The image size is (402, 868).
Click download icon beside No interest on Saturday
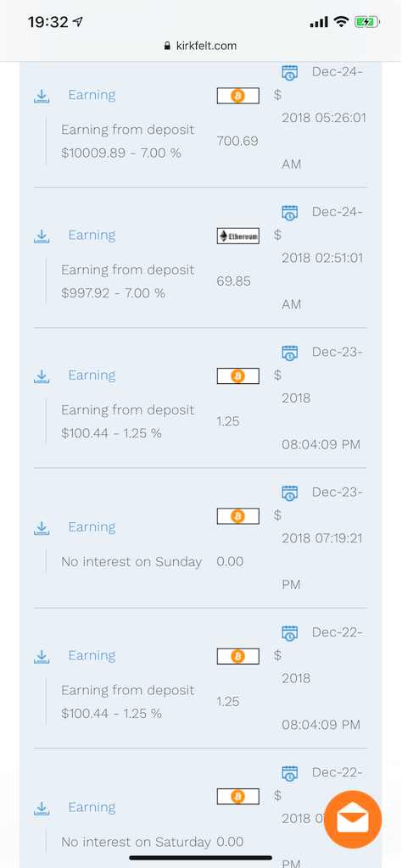coord(42,808)
